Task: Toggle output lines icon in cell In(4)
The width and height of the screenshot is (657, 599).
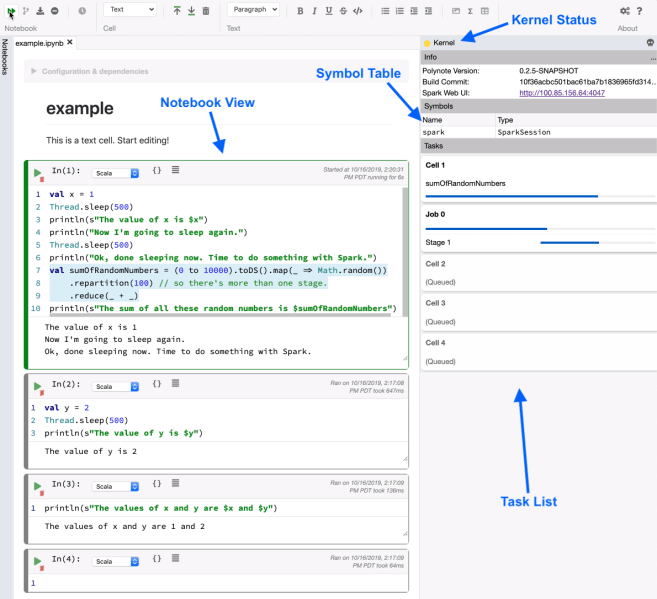Action: [176, 558]
